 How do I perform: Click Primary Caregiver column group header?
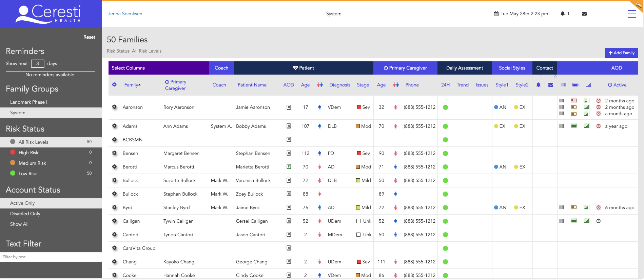(x=405, y=68)
